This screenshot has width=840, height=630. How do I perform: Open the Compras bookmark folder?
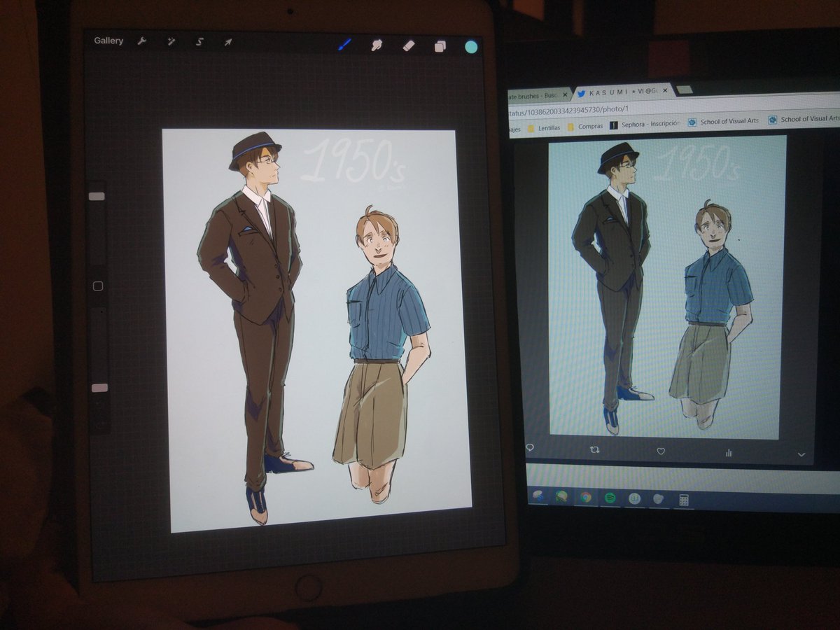pos(584,127)
